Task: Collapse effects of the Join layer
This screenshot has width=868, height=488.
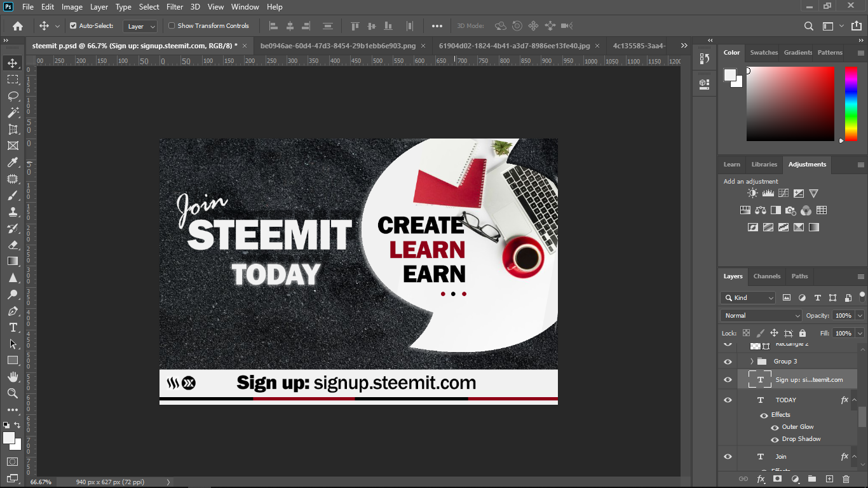Action: (855, 457)
